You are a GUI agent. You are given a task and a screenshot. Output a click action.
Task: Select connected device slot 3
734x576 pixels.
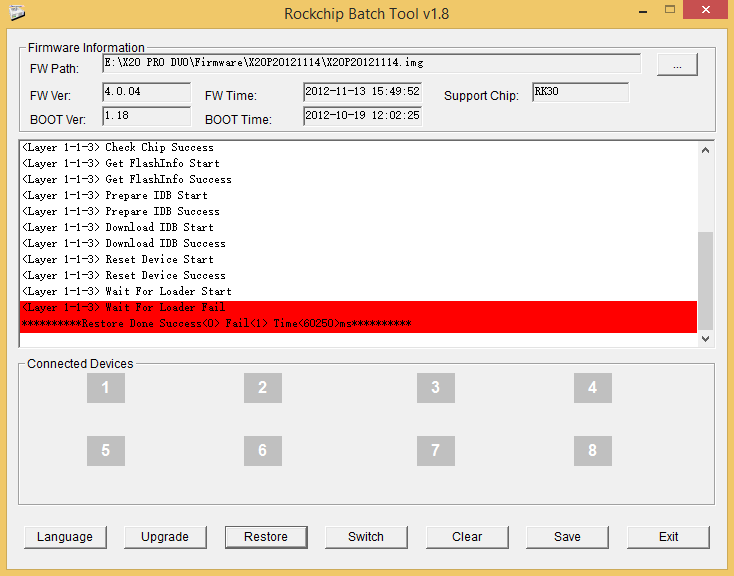click(436, 388)
